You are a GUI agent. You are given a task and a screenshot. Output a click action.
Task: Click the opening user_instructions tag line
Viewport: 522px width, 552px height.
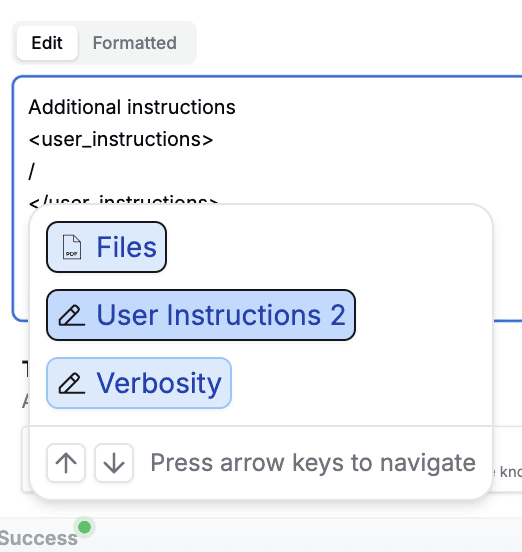121,139
